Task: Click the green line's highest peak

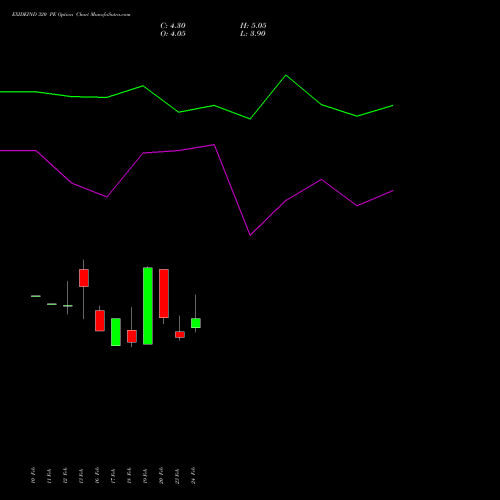Action: click(286, 75)
